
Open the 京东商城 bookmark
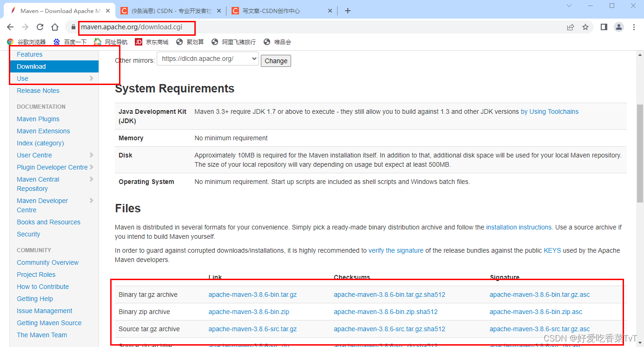[152, 42]
